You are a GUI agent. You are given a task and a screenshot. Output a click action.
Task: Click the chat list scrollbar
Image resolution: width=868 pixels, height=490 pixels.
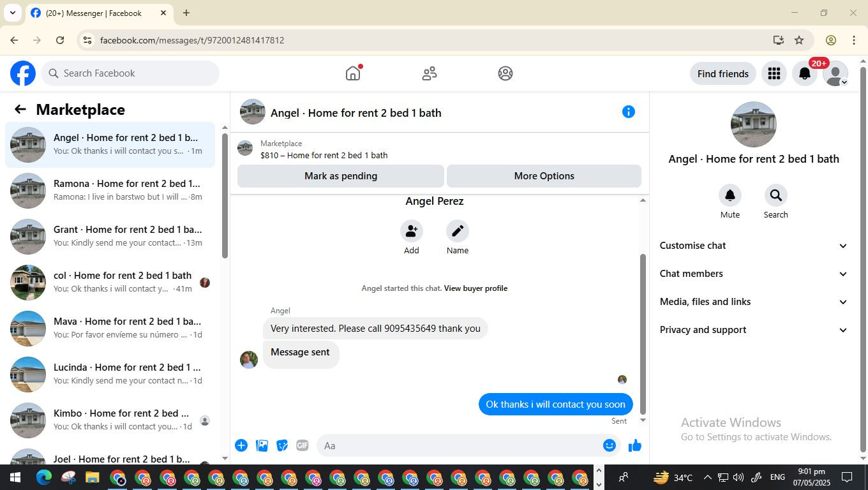225,196
